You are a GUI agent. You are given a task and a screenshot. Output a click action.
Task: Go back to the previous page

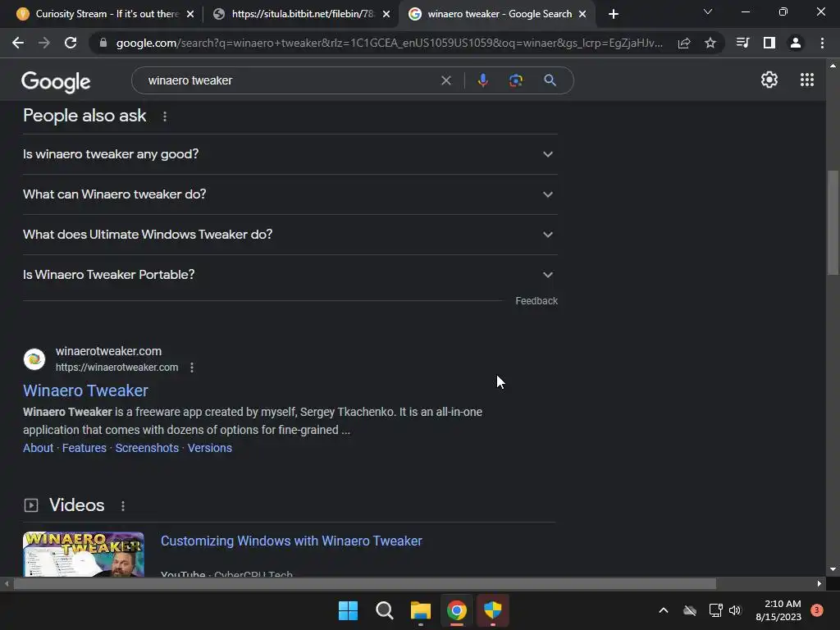coord(18,43)
